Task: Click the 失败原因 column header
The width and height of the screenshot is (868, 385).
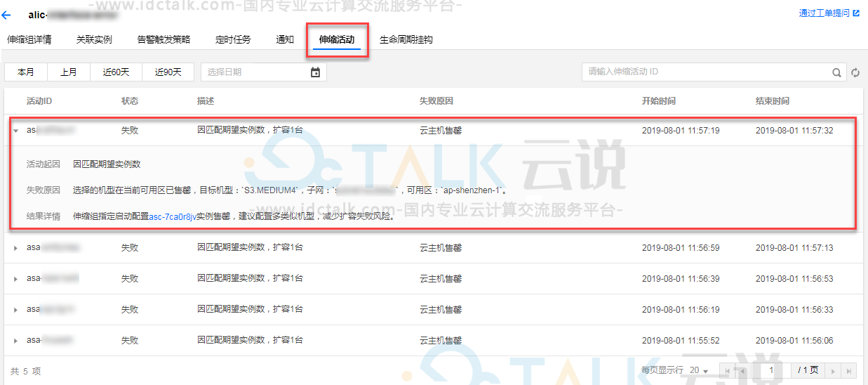Action: (x=436, y=101)
